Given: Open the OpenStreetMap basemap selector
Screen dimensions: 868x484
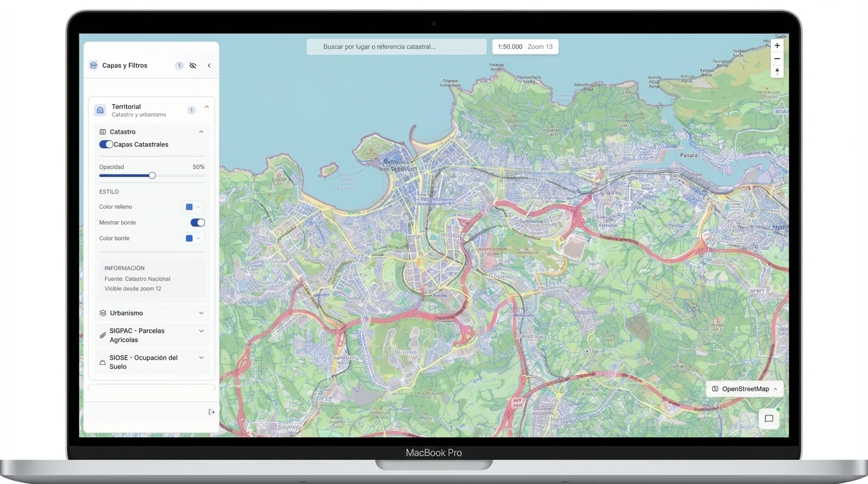Looking at the screenshot, I should pyautogui.click(x=744, y=389).
